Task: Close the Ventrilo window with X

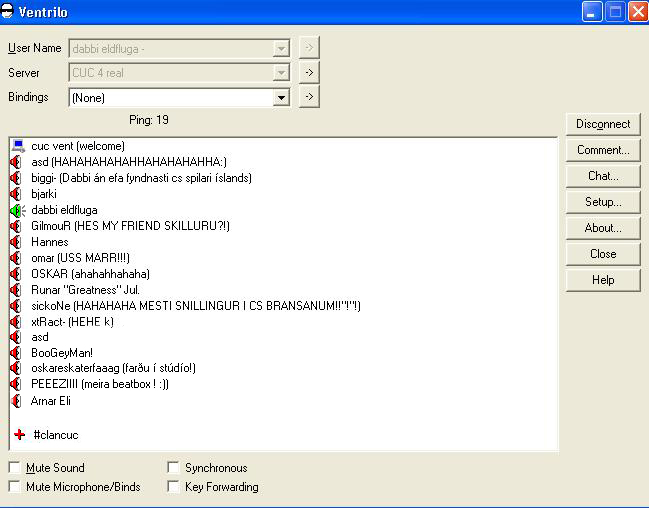Action: click(x=638, y=12)
